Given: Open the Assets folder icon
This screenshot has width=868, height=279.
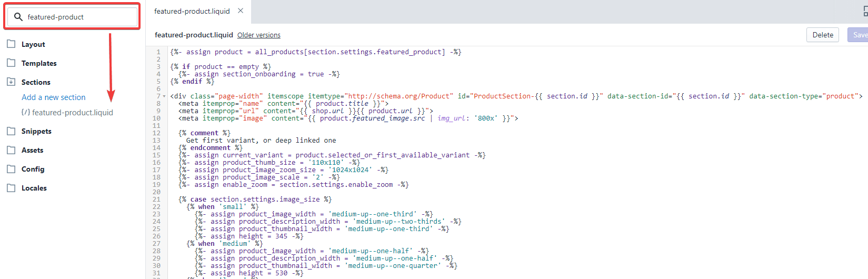Looking at the screenshot, I should [11, 150].
